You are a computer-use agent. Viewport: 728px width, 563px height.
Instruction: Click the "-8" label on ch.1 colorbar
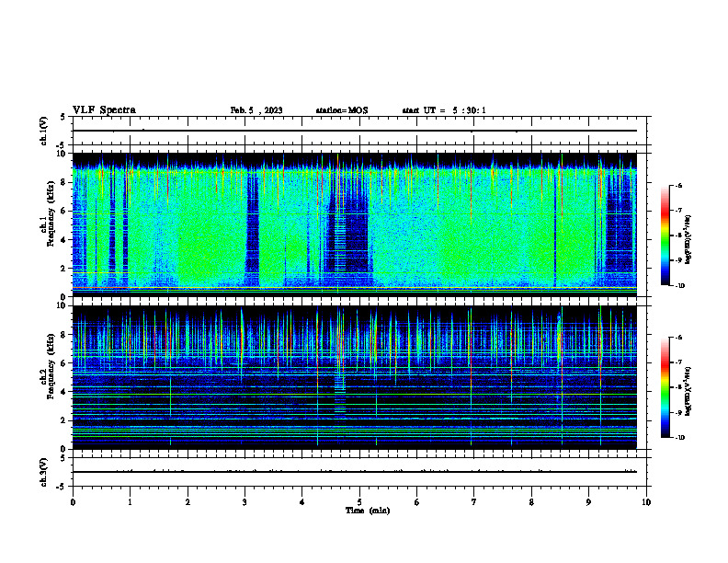click(678, 236)
